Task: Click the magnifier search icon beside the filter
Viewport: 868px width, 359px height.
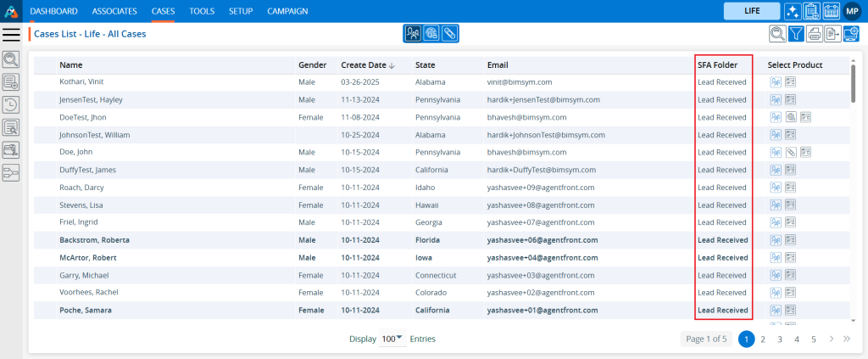Action: [776, 34]
